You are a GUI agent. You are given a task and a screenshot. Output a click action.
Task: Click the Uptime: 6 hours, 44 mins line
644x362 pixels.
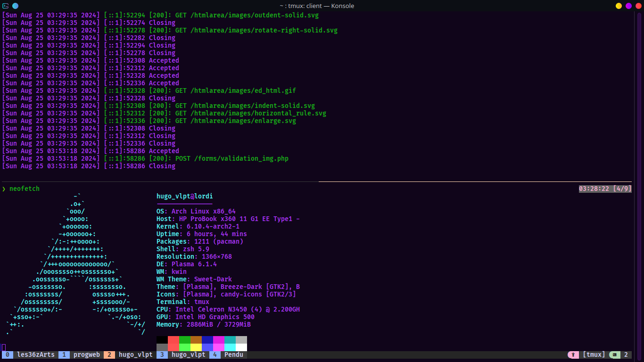202,234
